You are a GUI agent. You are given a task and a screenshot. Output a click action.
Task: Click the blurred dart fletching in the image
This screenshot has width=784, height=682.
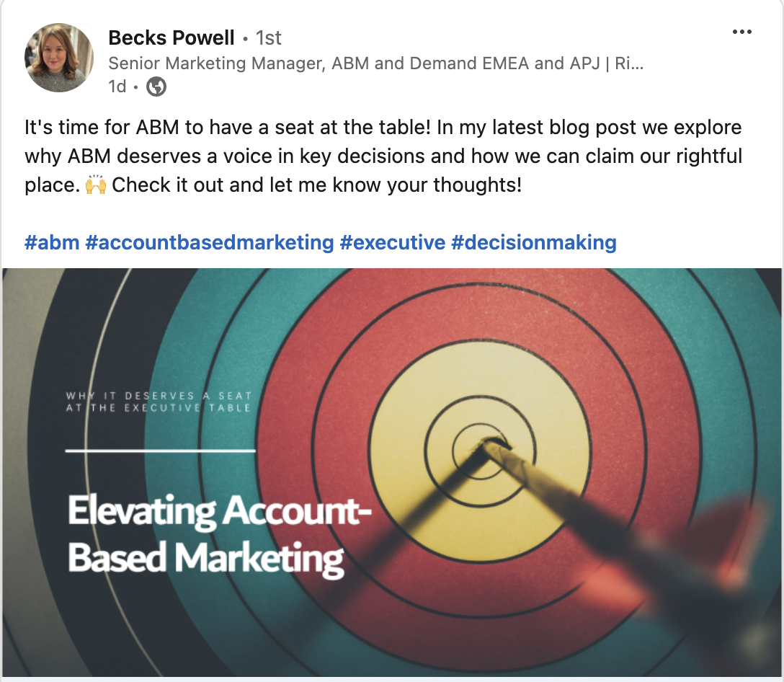point(728,548)
